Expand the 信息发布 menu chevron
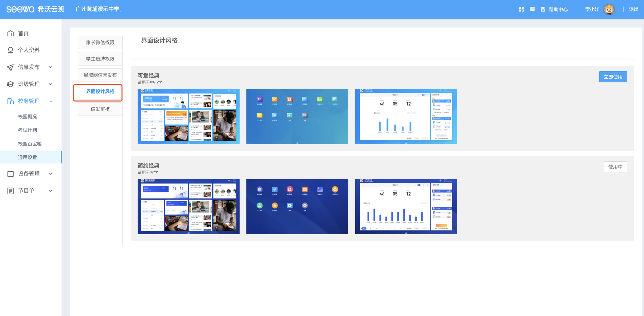 click(x=51, y=67)
